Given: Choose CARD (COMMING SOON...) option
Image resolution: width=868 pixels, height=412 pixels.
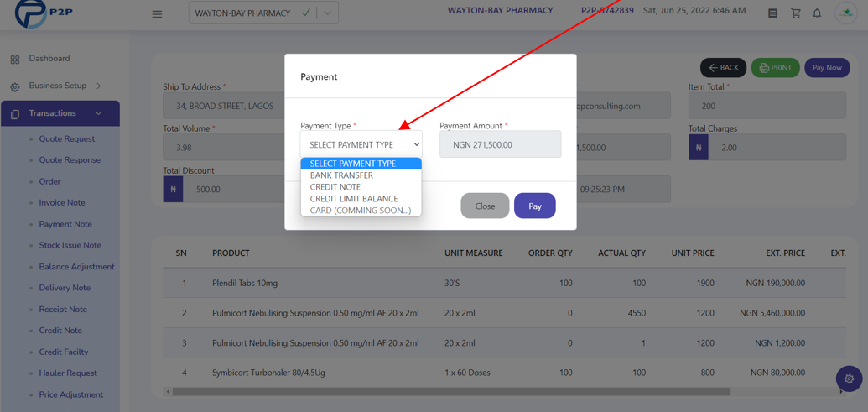Looking at the screenshot, I should coord(361,211).
